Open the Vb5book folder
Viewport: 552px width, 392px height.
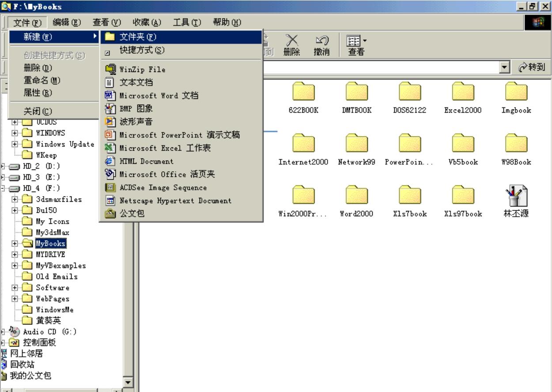464,149
